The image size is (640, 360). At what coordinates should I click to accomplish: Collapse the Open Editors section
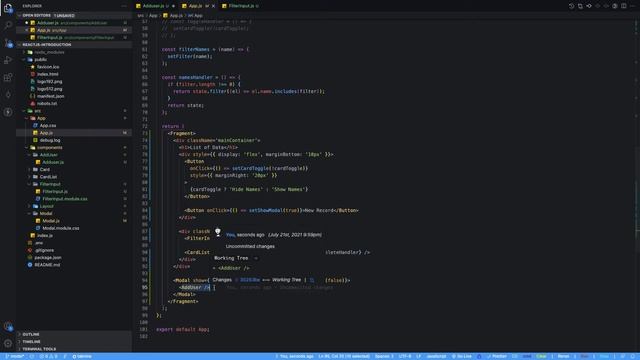(74, 16)
